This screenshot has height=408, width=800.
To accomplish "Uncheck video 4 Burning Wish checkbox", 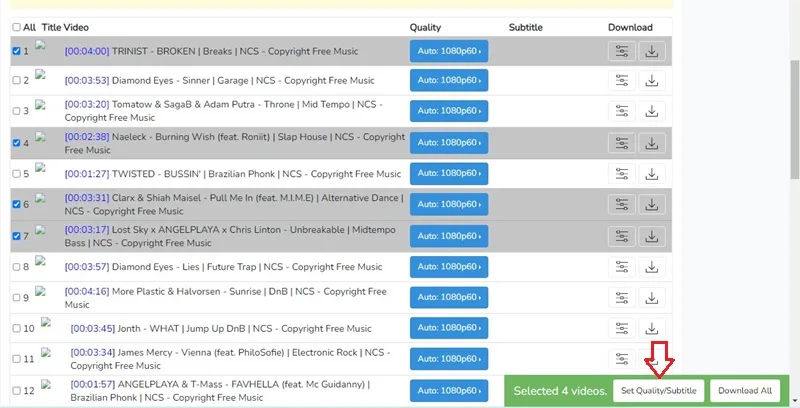I will (x=16, y=143).
